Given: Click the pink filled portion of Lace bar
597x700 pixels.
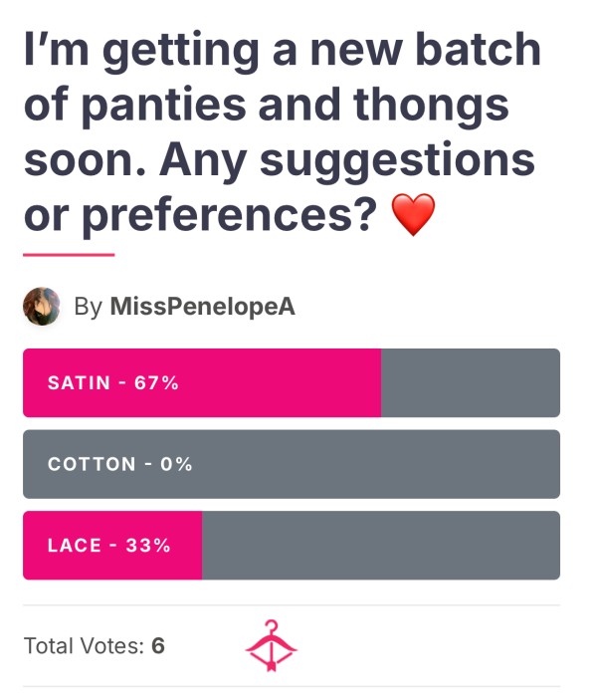Looking at the screenshot, I should [112, 546].
